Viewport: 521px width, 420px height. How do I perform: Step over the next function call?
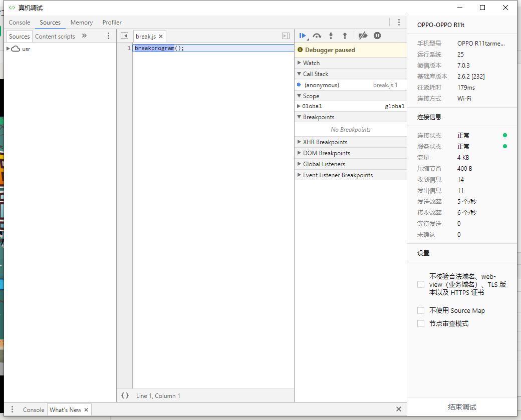(x=317, y=36)
